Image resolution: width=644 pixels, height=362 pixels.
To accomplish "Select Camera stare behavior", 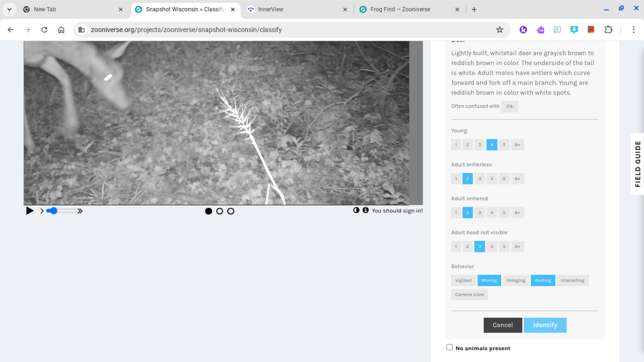I will point(469,295).
